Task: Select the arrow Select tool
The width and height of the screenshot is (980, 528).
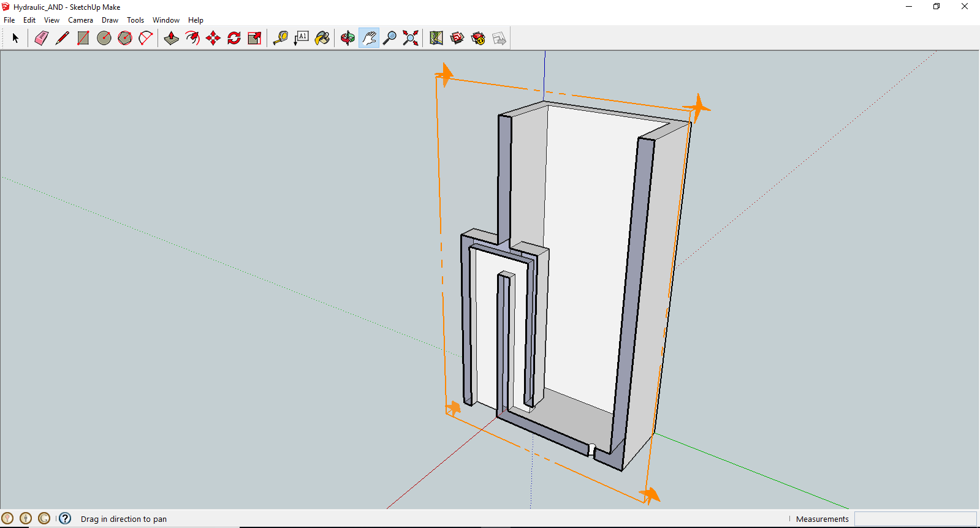Action: pyautogui.click(x=15, y=38)
